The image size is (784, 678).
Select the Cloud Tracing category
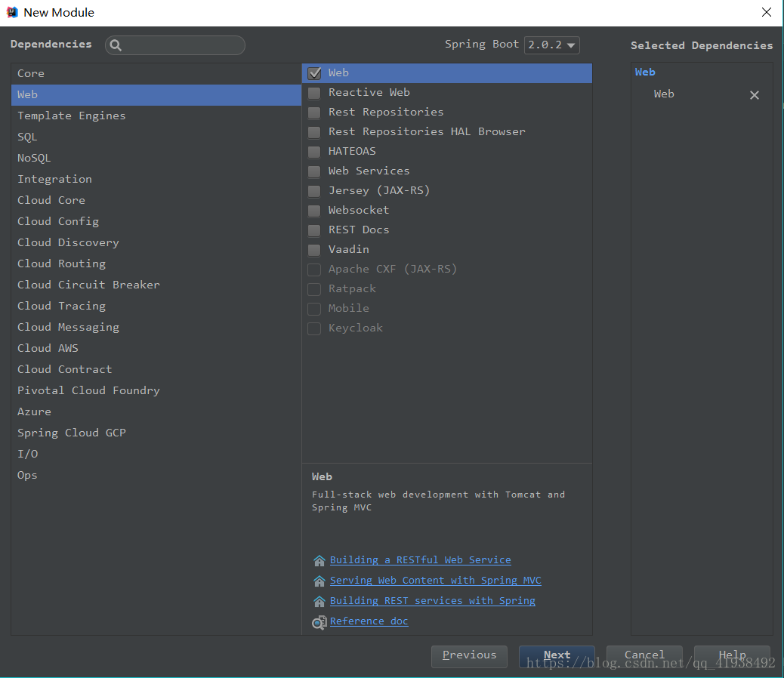(156, 307)
